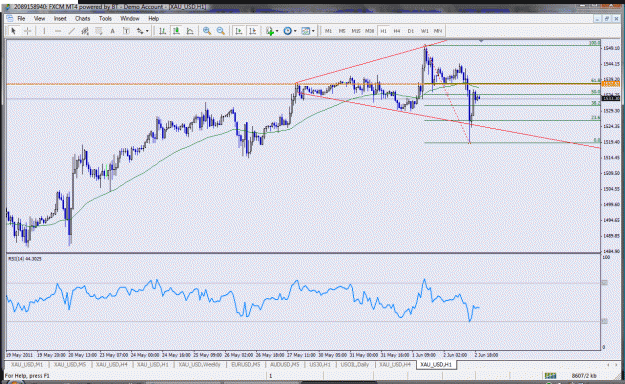Activate the crosshair tool
This screenshot has height=384, width=625.
point(28,31)
